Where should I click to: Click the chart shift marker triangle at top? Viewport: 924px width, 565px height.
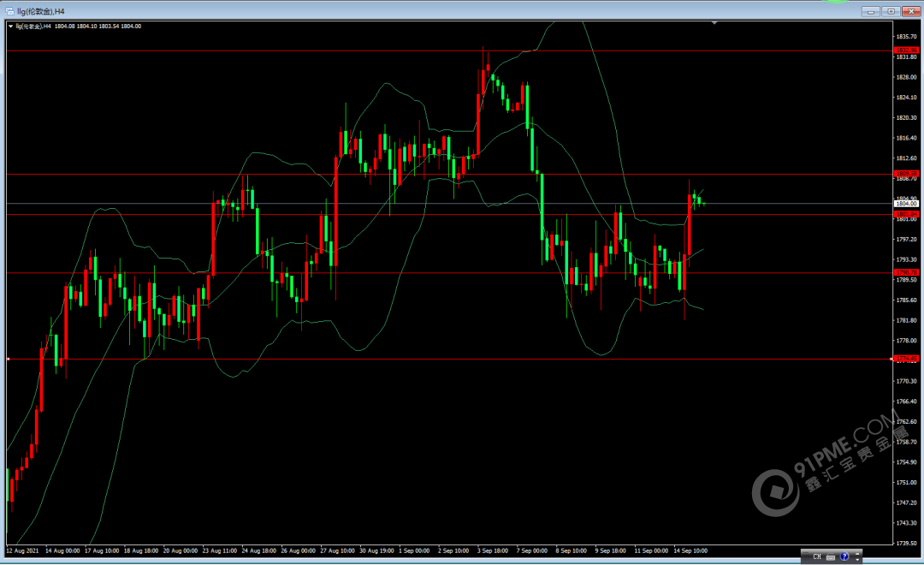pos(714,22)
